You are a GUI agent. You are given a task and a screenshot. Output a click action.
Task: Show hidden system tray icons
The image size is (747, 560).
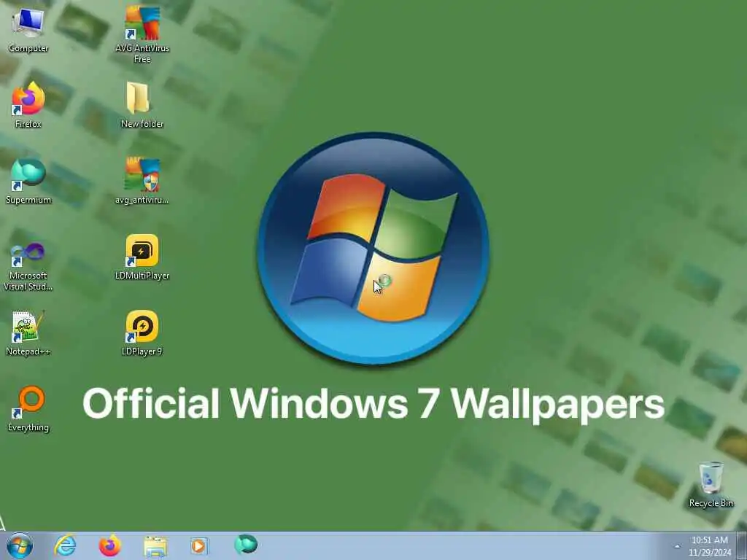[677, 546]
